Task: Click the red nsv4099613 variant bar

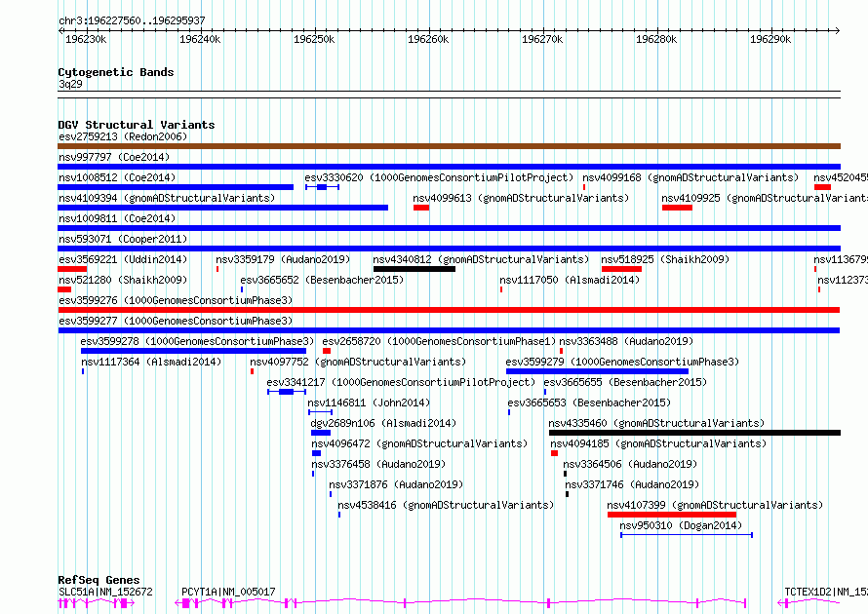Action: (421, 208)
